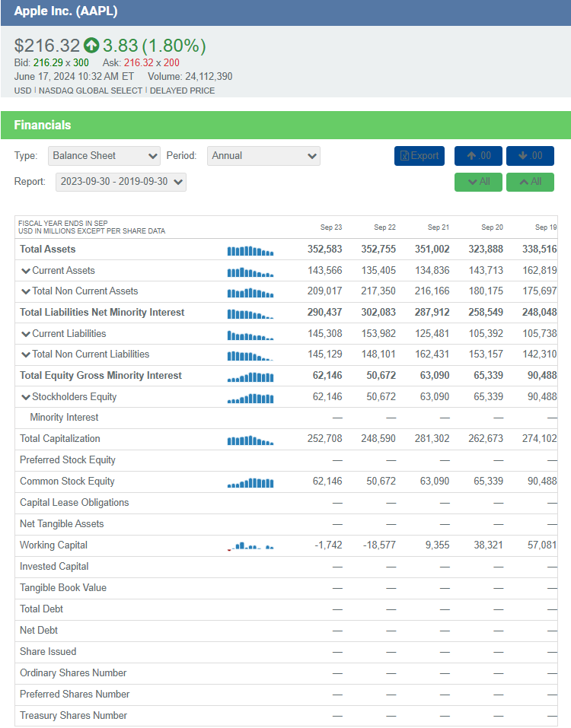Collapse all rows with up-chevron All button
The image size is (571, 728).
[530, 182]
